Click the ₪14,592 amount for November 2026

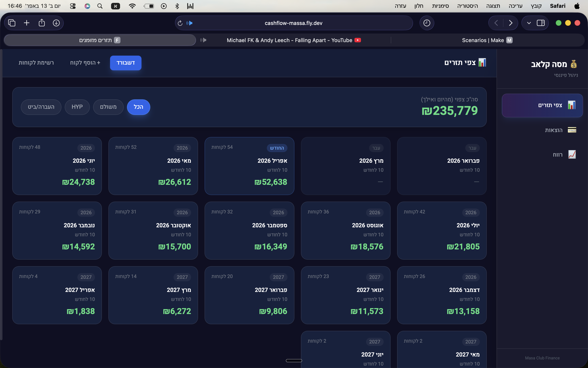click(78, 247)
